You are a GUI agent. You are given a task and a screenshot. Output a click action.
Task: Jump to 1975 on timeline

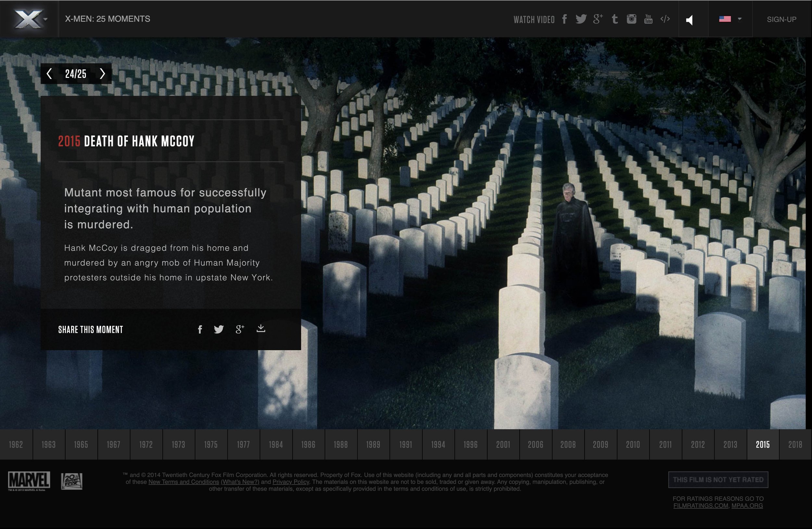(x=211, y=445)
